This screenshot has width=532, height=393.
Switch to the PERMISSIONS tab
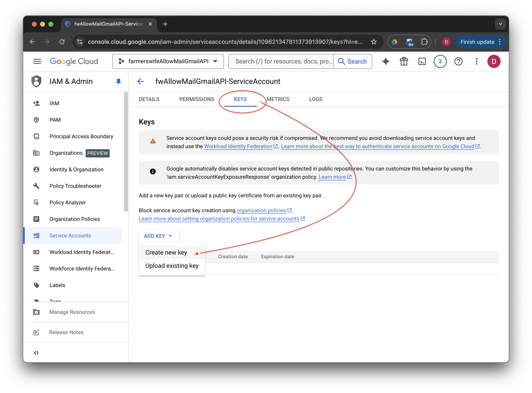197,99
